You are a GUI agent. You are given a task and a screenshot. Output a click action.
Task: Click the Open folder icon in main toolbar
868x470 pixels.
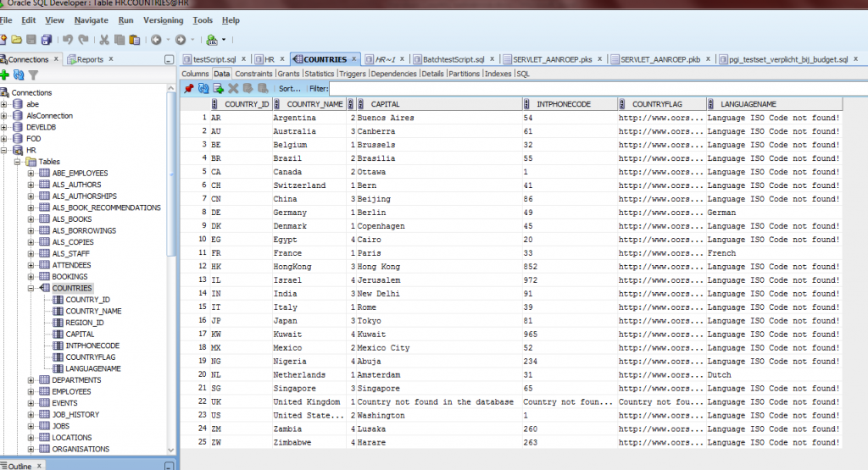(x=17, y=40)
